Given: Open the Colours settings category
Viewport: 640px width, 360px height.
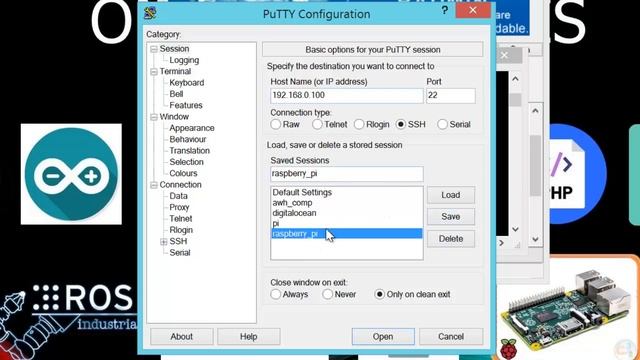Looking at the screenshot, I should (x=183, y=173).
